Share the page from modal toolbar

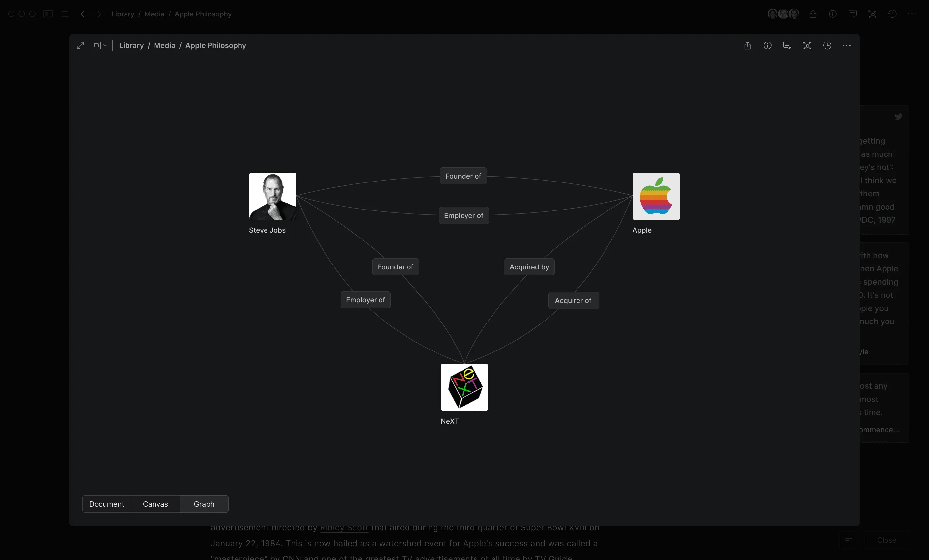click(748, 46)
